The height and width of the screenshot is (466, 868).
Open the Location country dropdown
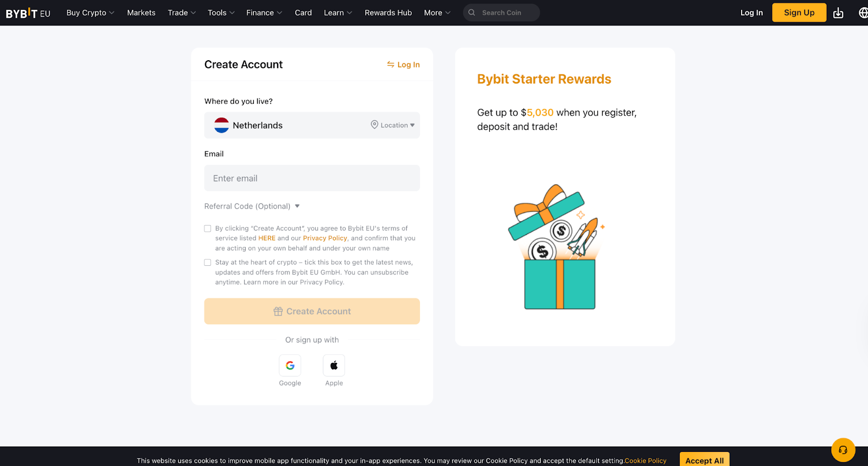pyautogui.click(x=393, y=125)
